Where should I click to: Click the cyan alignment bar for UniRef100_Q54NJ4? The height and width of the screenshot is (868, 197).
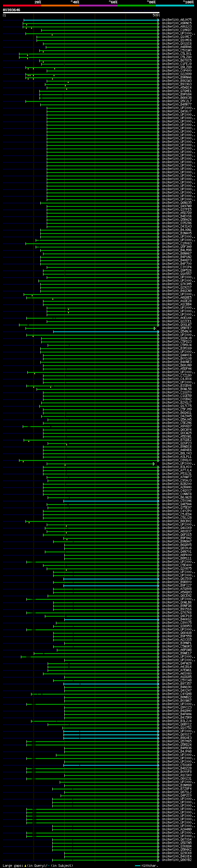tap(106, 332)
